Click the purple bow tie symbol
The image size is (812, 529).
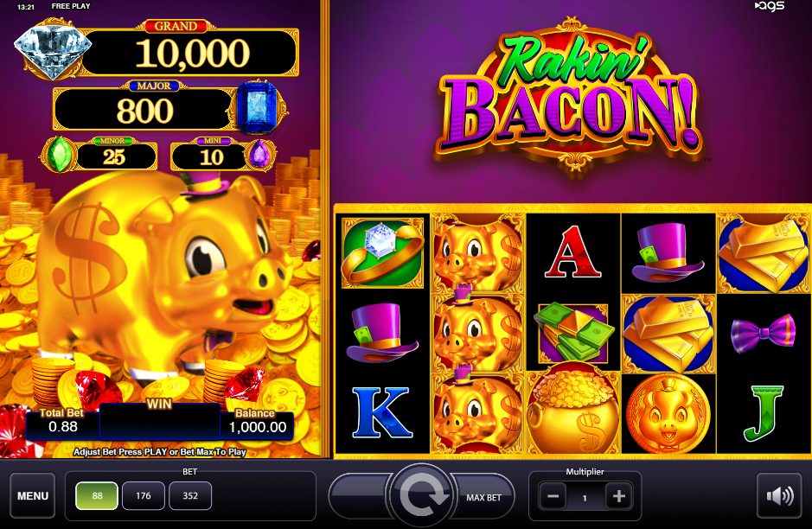coord(763,333)
